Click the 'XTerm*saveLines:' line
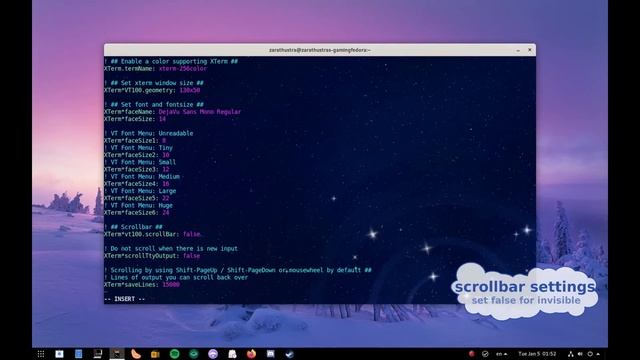Screen dimensions: 640x360 pyautogui.click(x=142, y=284)
